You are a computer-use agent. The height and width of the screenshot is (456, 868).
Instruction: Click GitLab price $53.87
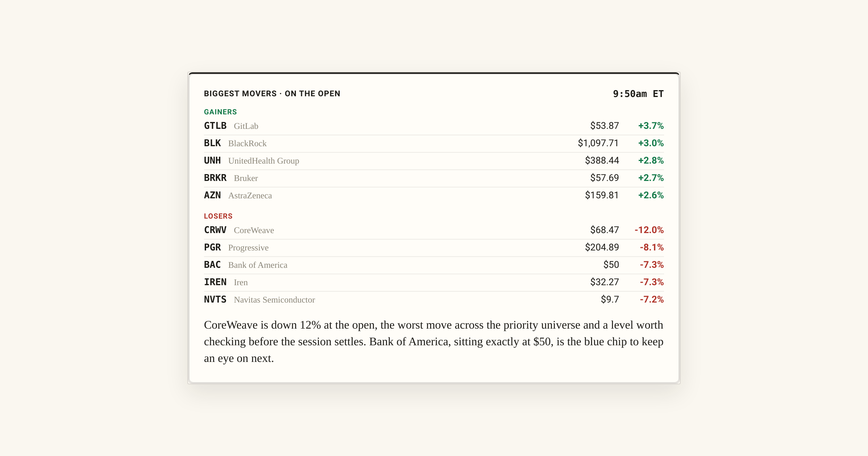(x=604, y=126)
